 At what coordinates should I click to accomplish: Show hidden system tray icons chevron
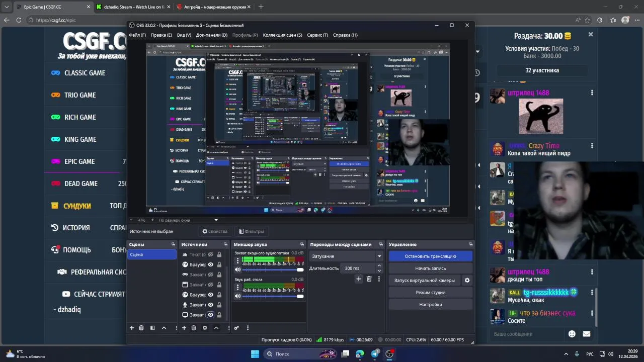tap(566, 354)
